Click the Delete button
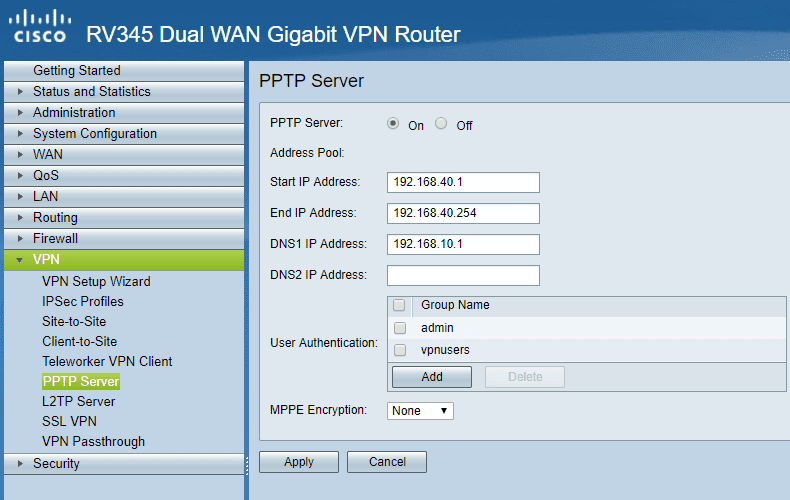This screenshot has height=500, width=790. pyautogui.click(x=525, y=377)
